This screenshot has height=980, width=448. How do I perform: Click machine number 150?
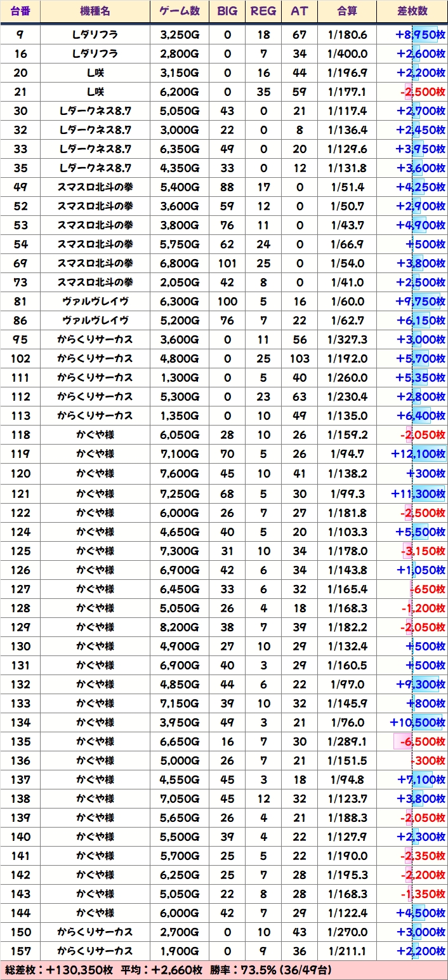20,932
